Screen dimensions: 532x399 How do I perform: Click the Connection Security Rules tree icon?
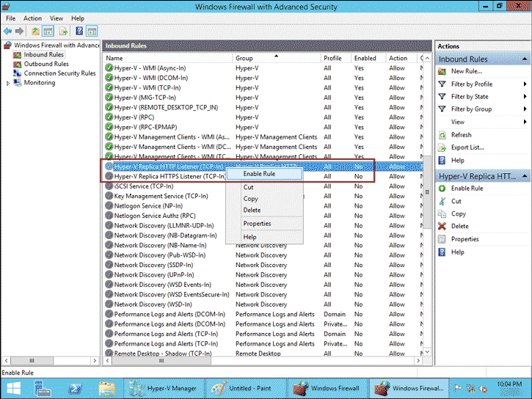click(18, 73)
